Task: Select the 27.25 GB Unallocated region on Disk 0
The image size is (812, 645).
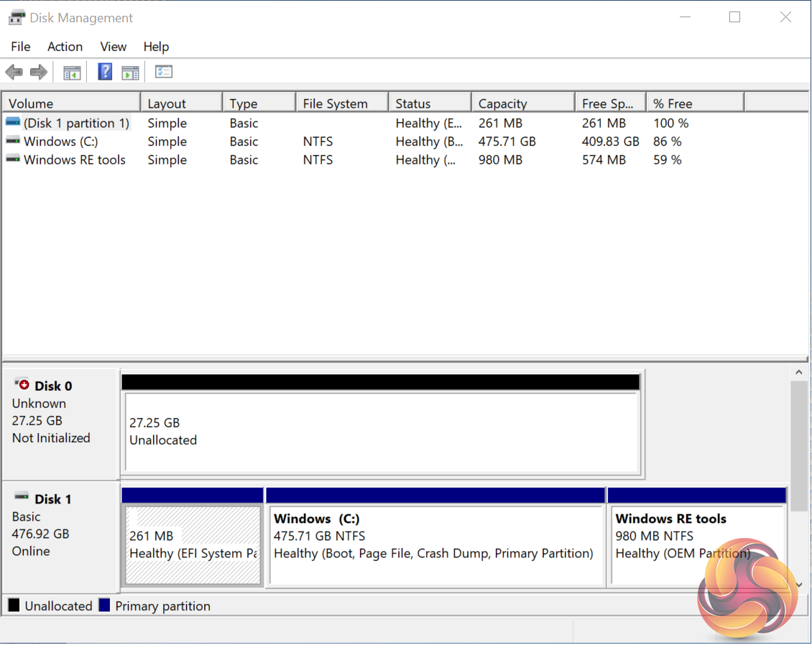Action: tap(381, 424)
